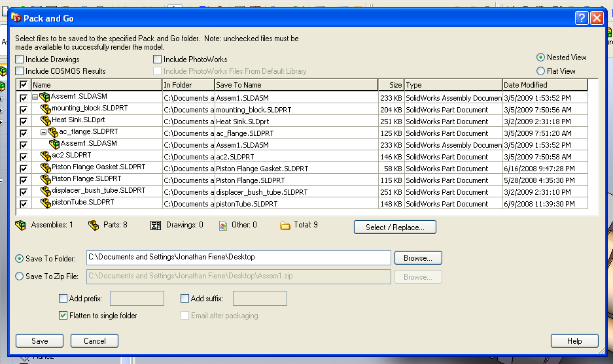Collapse the ac_flange.SLDPRT tree node

pos(43,133)
